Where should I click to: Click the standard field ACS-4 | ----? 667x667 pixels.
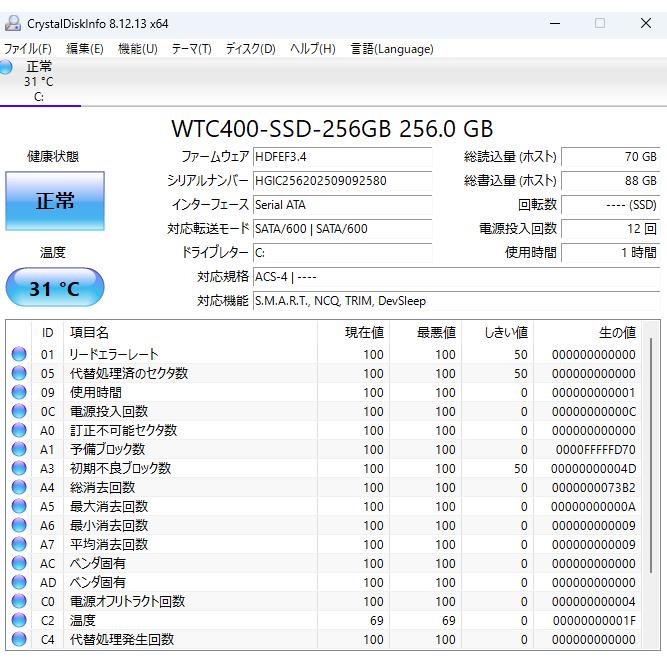(456, 277)
